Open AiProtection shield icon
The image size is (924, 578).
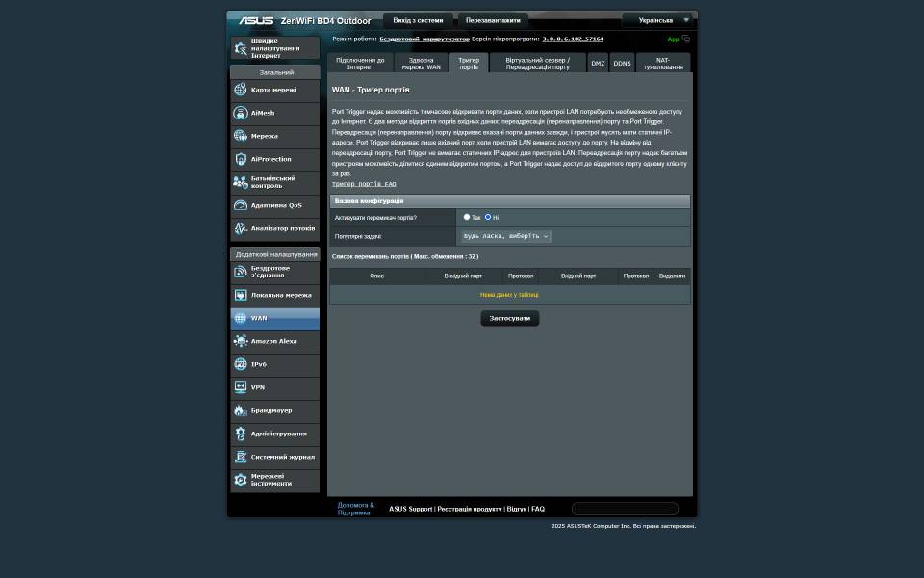click(241, 159)
